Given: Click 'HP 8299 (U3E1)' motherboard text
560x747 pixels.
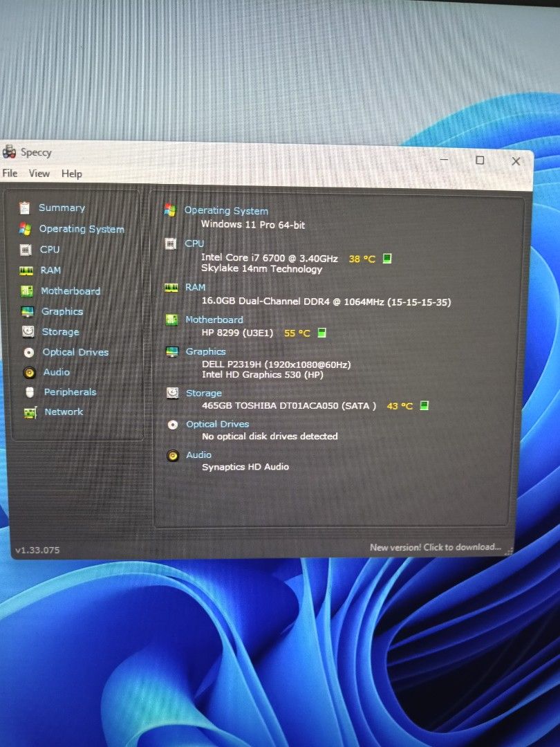Looking at the screenshot, I should 238,333.
